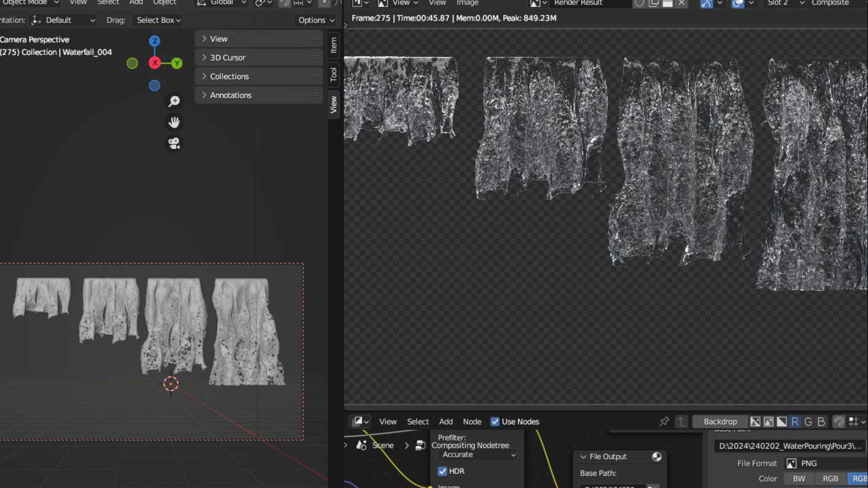Toggle snapping magnet in 3D viewport header
868x488 pixels.
(x=284, y=3)
